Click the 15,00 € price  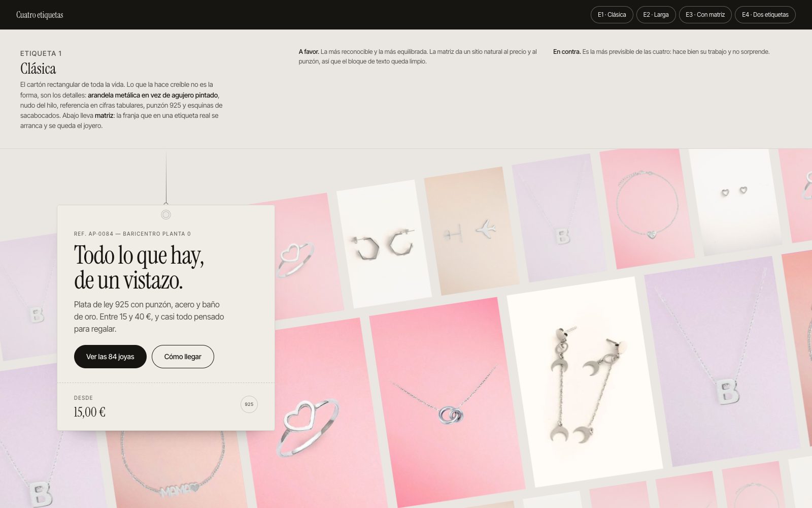(90, 412)
